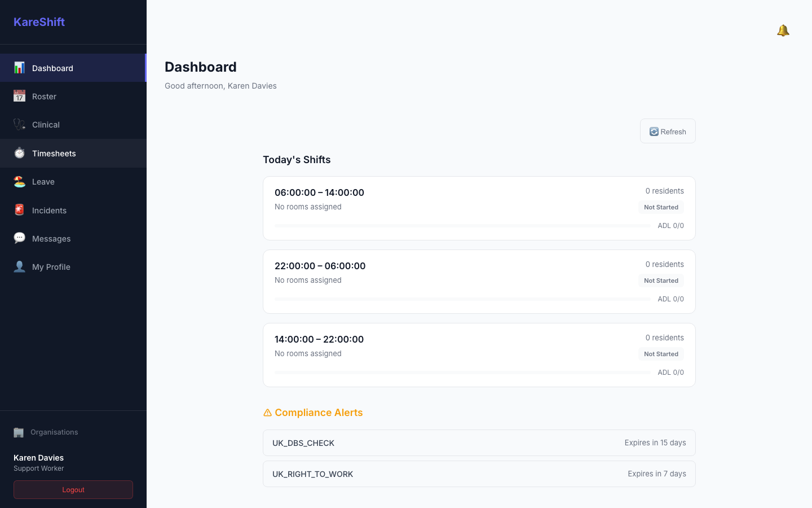Go to the Incidents page
This screenshot has width=812, height=508.
tap(73, 210)
